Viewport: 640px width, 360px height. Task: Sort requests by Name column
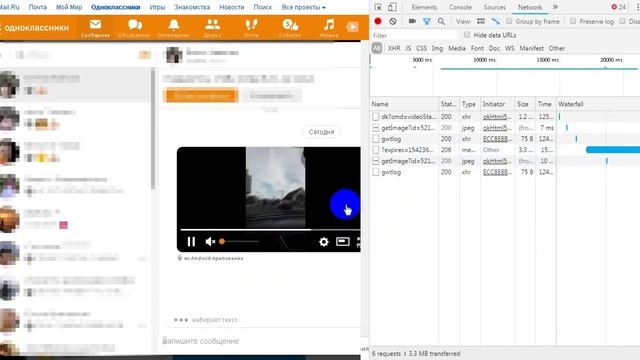(404, 104)
